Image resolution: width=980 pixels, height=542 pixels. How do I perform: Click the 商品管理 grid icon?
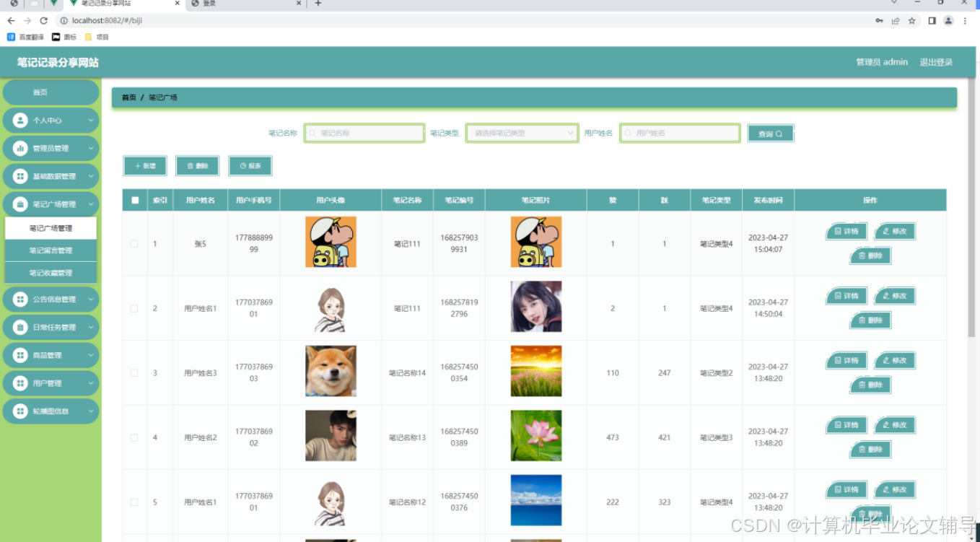tap(20, 355)
